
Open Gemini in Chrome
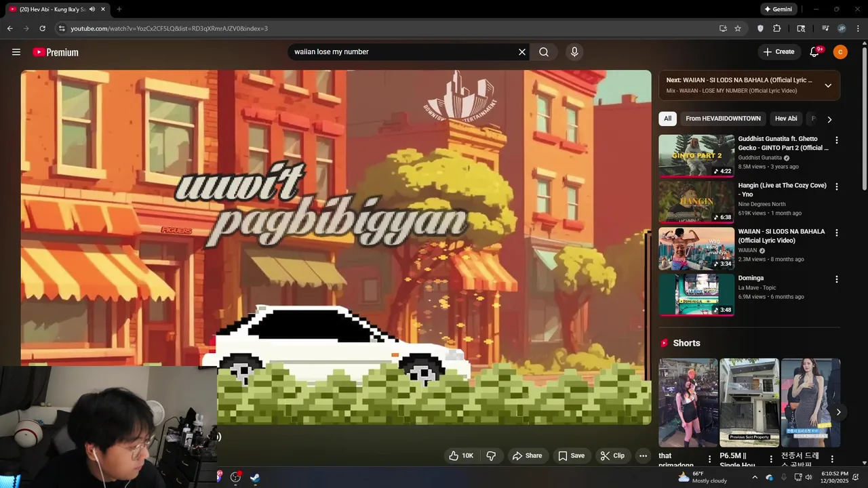click(x=778, y=9)
